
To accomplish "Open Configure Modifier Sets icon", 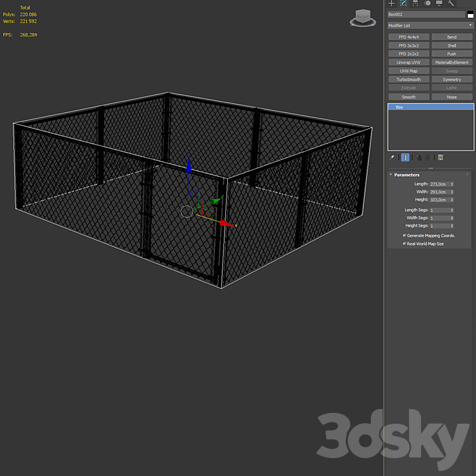I will (441, 157).
